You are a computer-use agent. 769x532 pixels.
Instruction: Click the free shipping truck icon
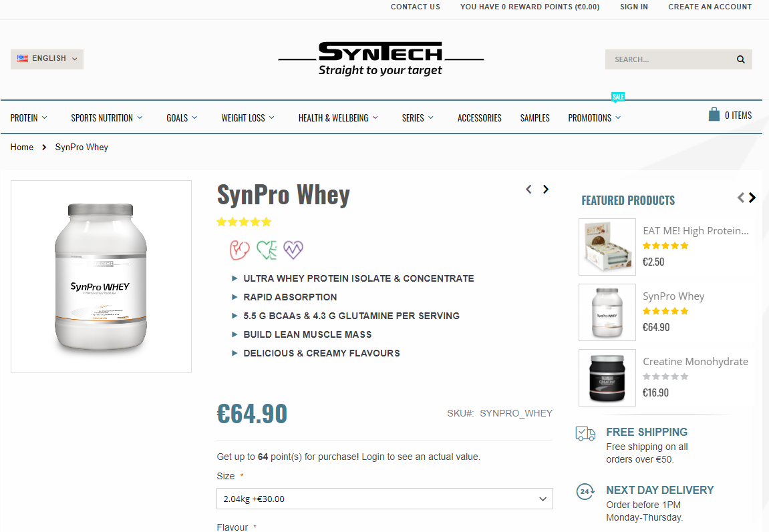point(585,433)
